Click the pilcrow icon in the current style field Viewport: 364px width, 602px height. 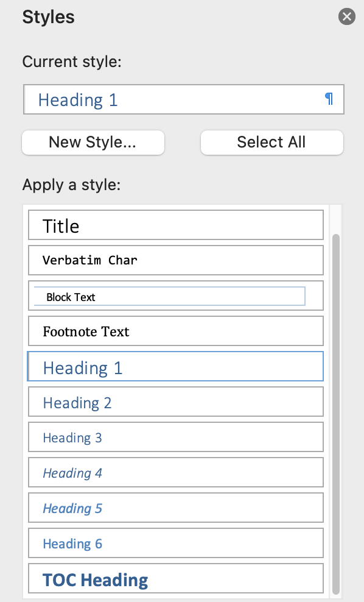[x=329, y=99]
